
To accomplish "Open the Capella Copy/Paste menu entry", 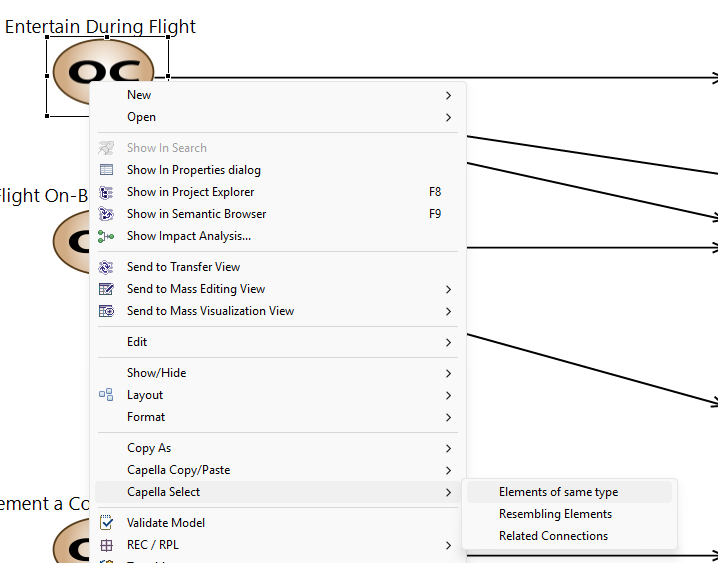I will (178, 470).
